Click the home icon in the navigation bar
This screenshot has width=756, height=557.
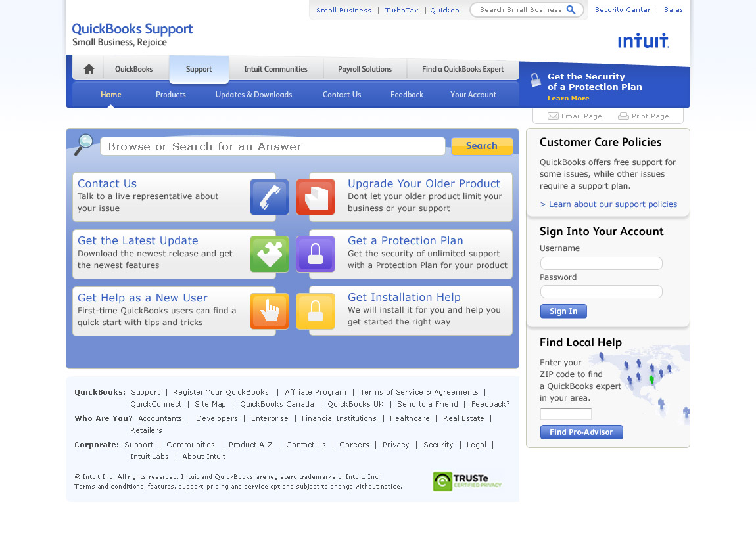89,70
